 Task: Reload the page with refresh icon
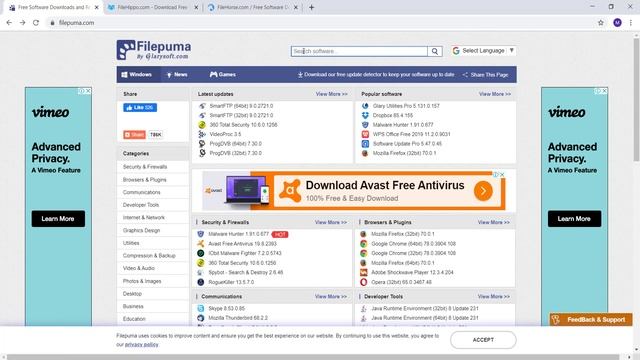pos(36,23)
